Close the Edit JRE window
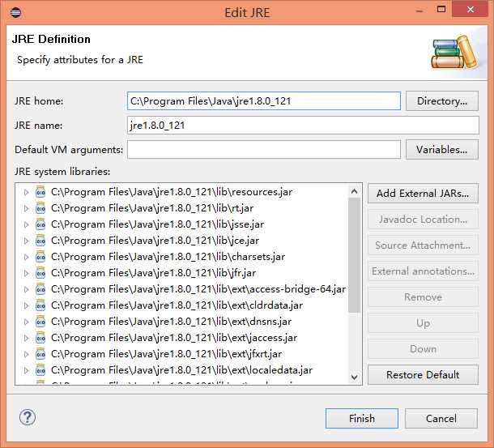This screenshot has width=494, height=448. tap(471, 9)
